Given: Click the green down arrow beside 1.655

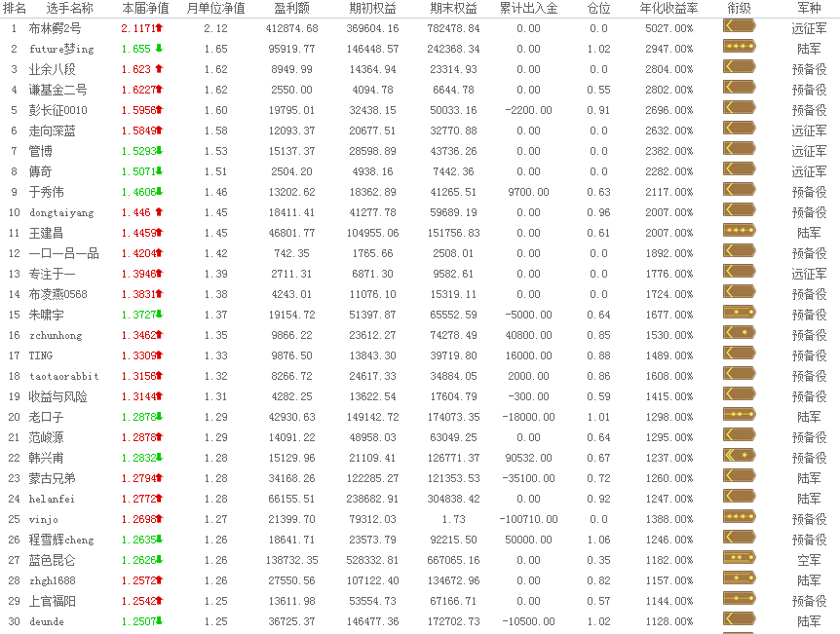Looking at the screenshot, I should [159, 48].
